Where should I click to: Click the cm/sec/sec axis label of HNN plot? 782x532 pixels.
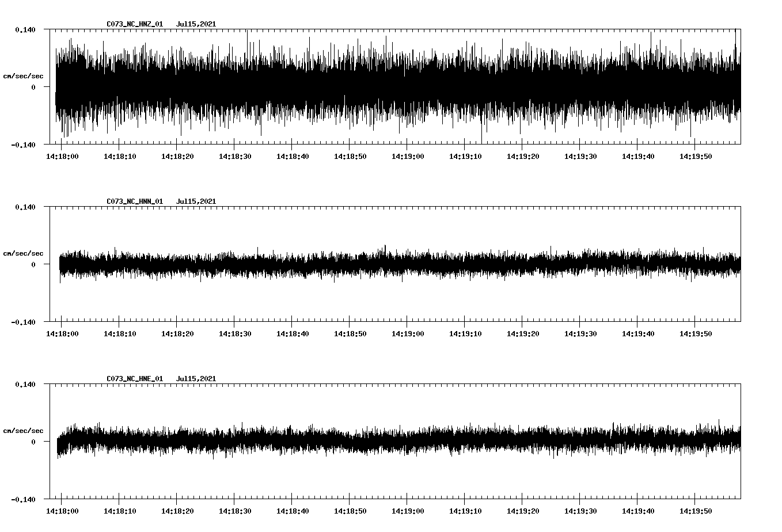(24, 253)
